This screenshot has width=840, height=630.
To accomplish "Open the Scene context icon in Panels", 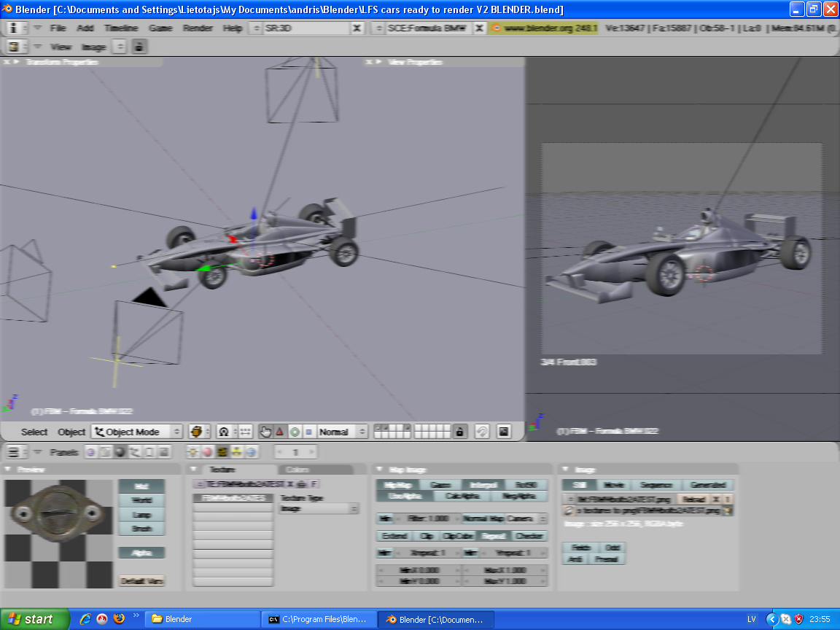I will (164, 452).
